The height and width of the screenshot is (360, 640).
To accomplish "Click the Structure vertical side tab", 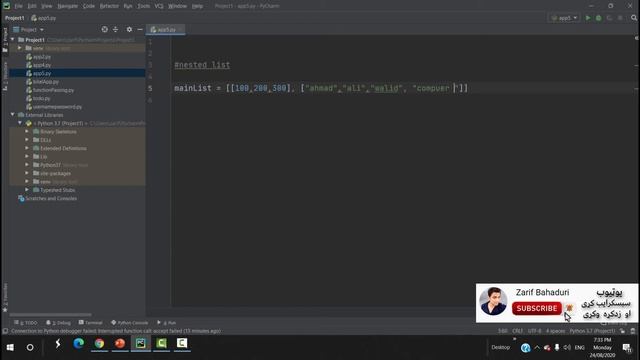I will tap(5, 76).
